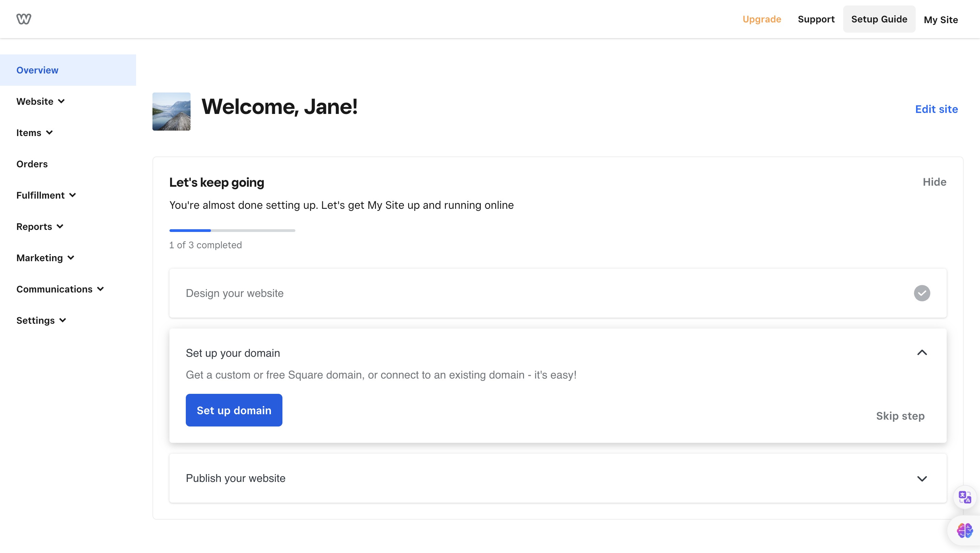Hide the Let's keep going panel
The height and width of the screenshot is (553, 980).
coord(934,182)
